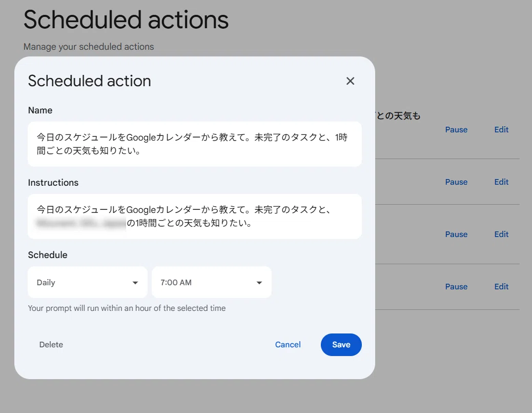Close the Scheduled action dialog with X

click(350, 81)
